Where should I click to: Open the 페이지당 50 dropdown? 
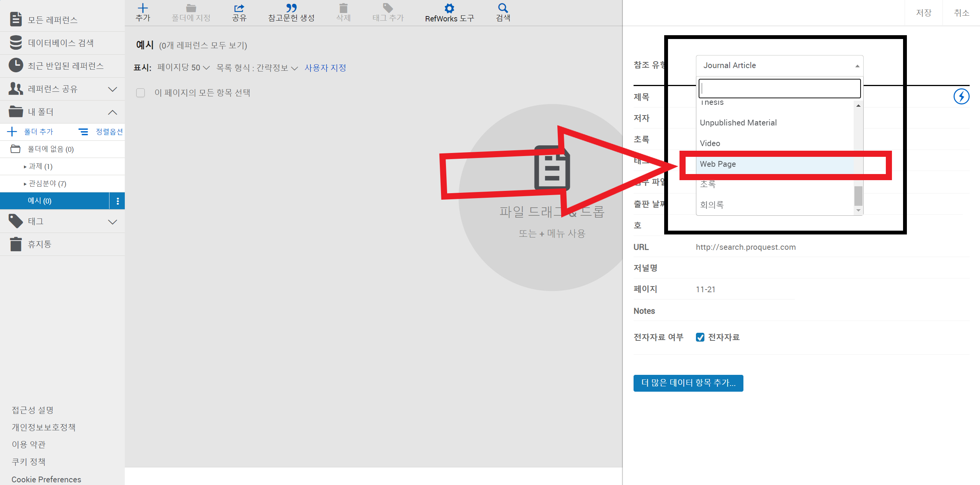click(x=183, y=68)
